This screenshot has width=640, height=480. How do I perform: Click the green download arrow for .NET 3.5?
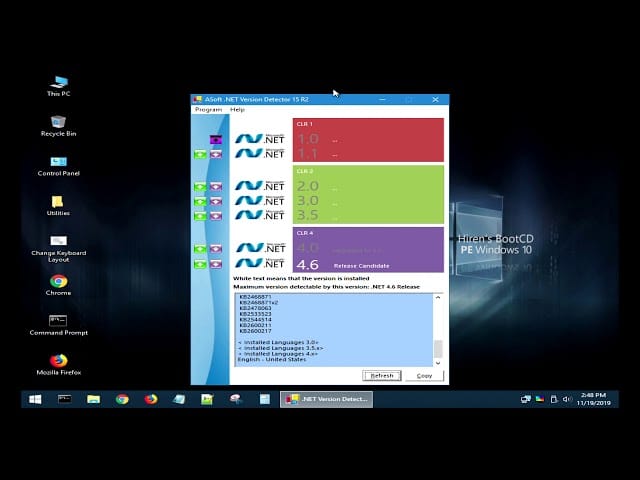tap(200, 216)
